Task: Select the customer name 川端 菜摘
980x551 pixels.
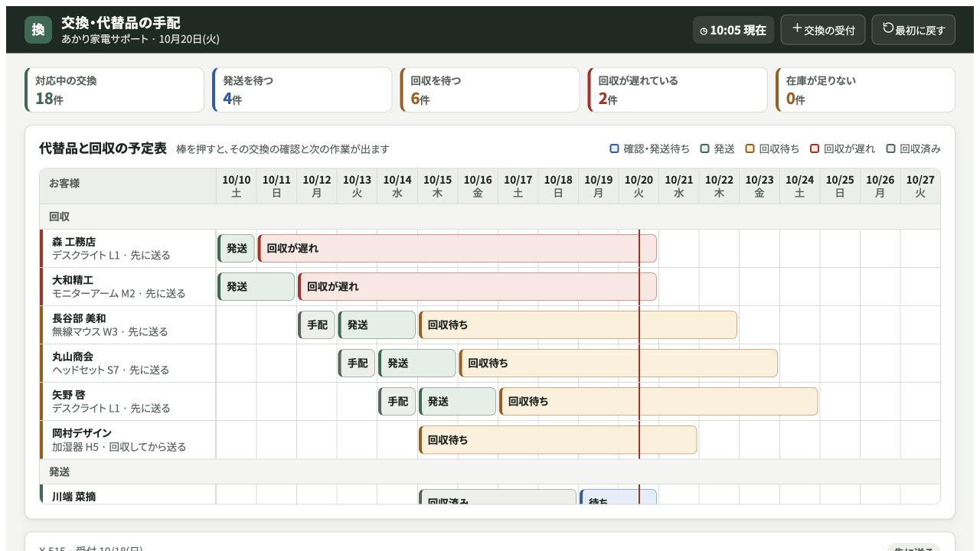Action: click(x=73, y=497)
